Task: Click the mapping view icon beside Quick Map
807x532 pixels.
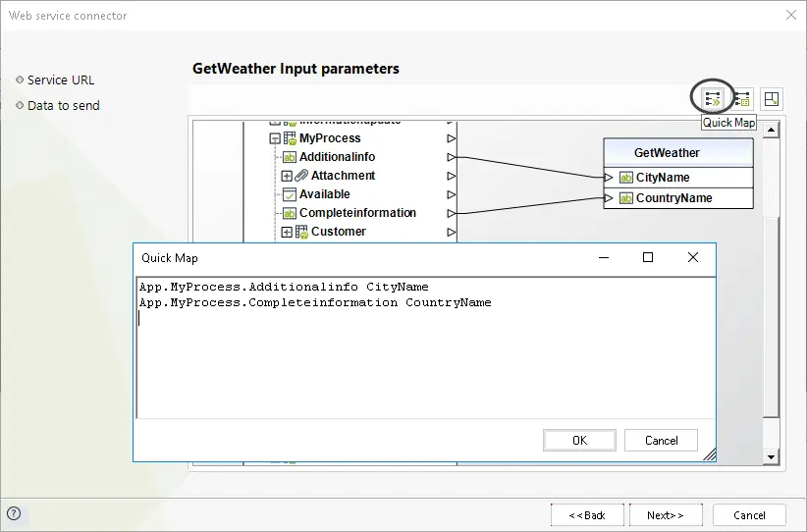Action: (741, 99)
